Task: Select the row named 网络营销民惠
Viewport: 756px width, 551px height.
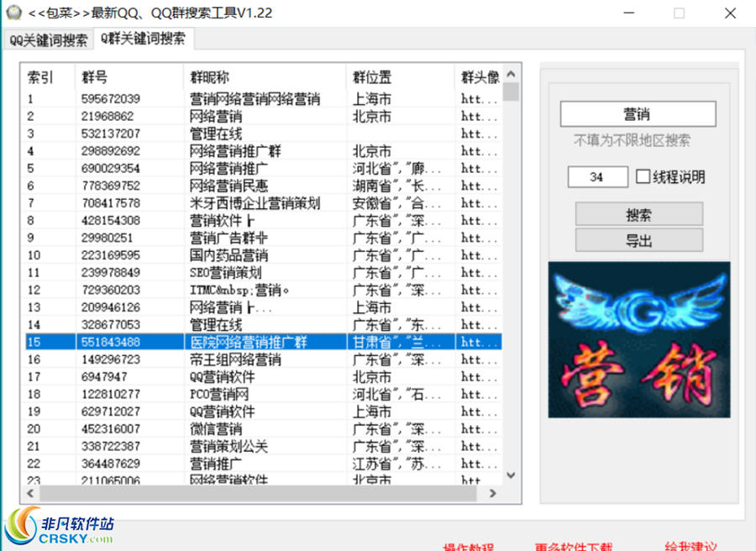Action: click(263, 186)
